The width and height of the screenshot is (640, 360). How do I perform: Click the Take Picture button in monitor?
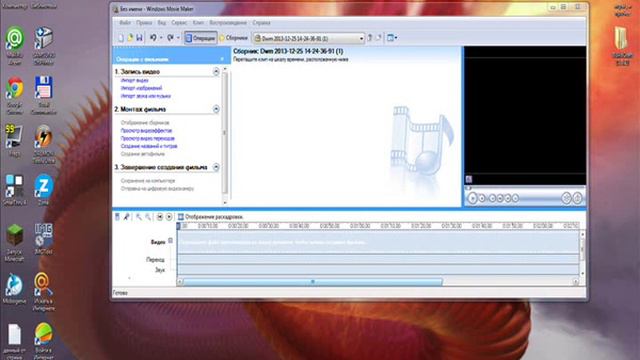point(577,198)
